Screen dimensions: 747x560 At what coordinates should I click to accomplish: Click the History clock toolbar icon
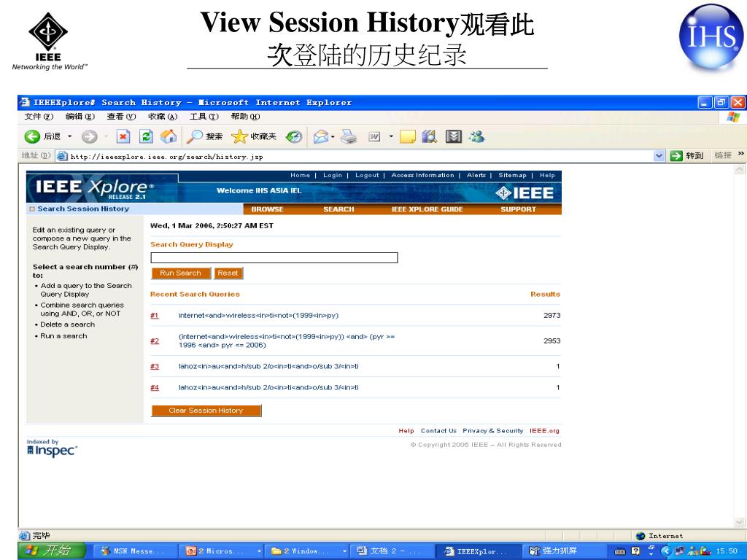294,137
